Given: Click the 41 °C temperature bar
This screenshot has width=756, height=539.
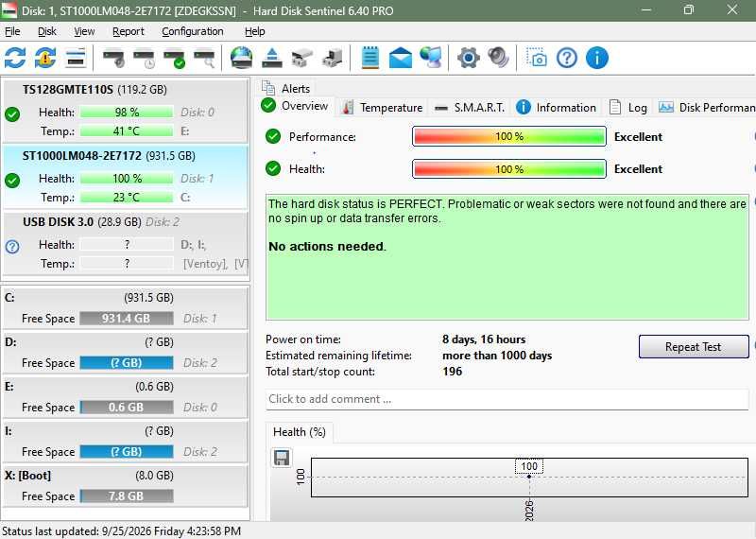Looking at the screenshot, I should coord(127,130).
